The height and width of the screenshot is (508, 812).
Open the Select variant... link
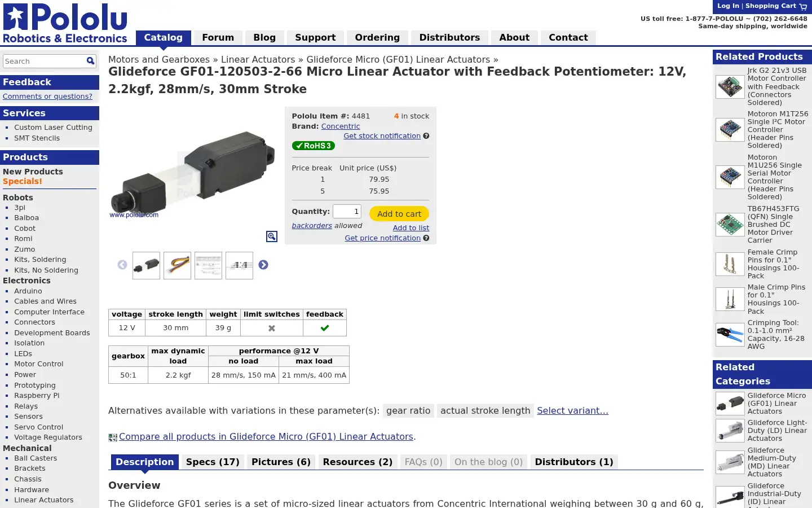(572, 411)
